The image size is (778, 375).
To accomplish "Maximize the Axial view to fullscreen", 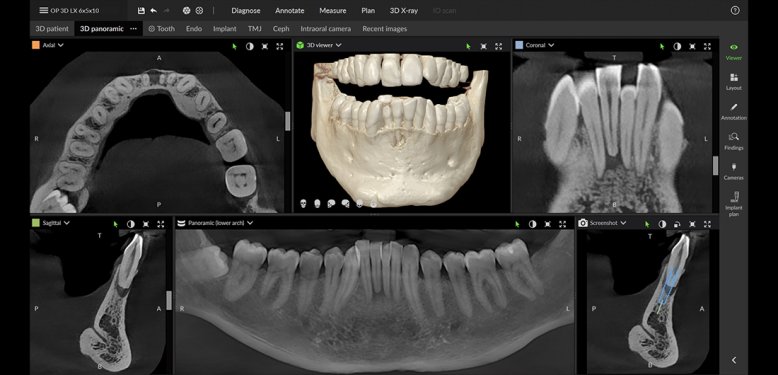I will tap(280, 46).
